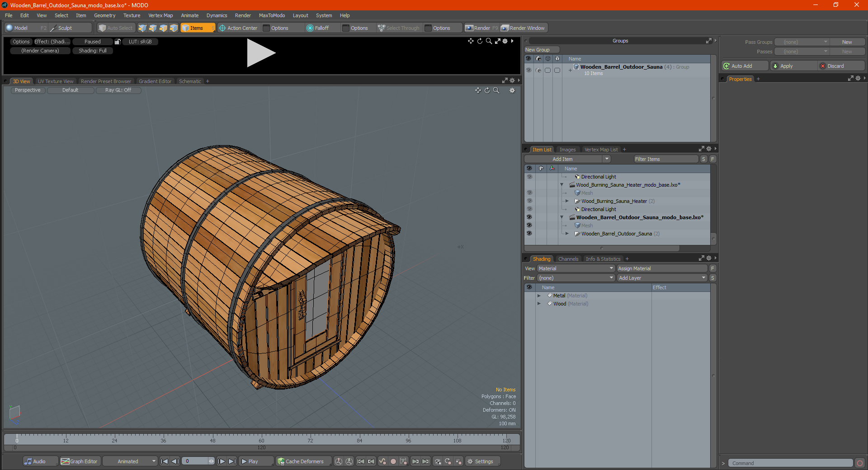Toggle visibility of Wood_Burning_Sauna_Heater item

click(529, 201)
